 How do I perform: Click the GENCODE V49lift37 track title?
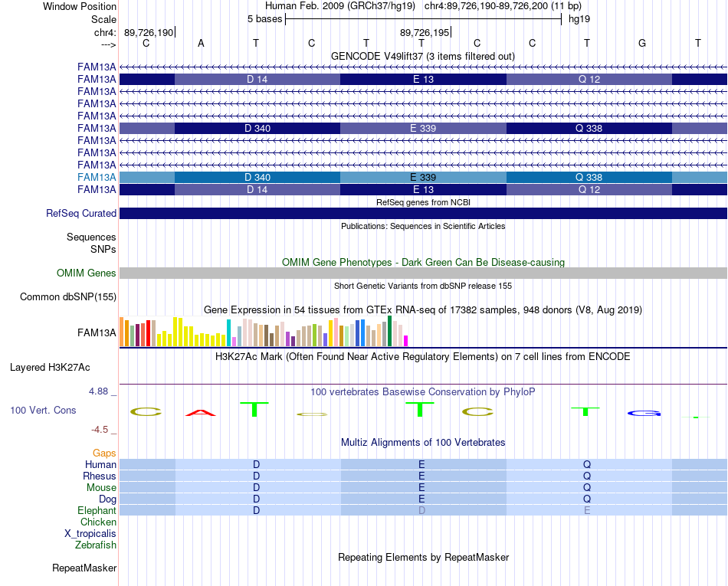(x=422, y=57)
